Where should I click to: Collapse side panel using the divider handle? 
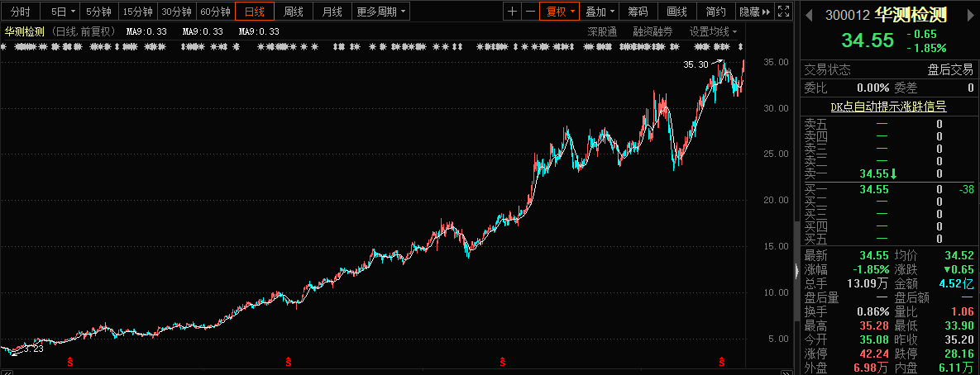[x=797, y=270]
